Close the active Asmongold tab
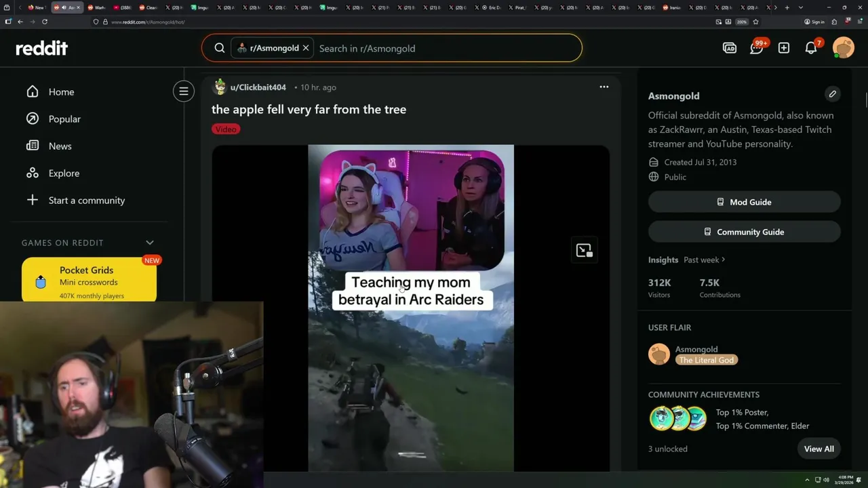868x488 pixels. point(78,7)
